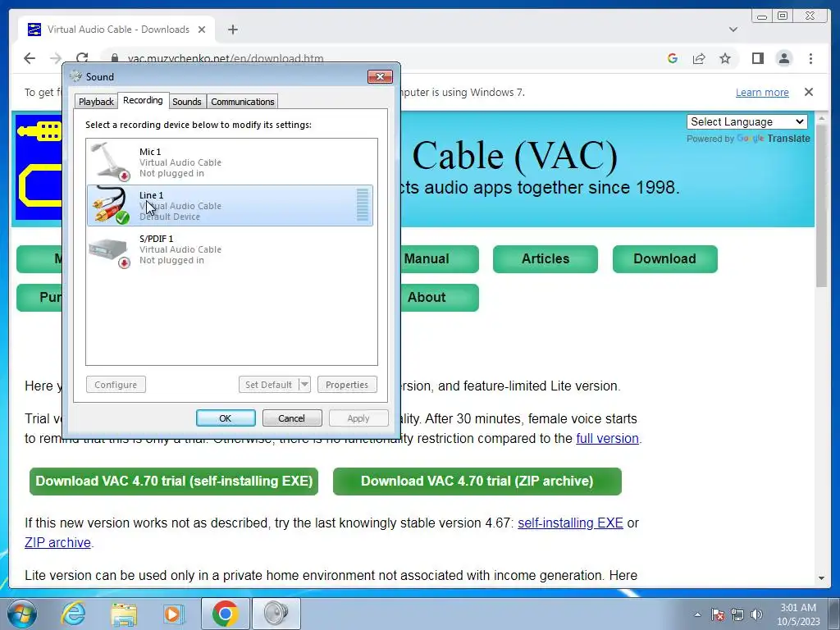Bookmark this page with the star icon
The height and width of the screenshot is (630, 840).
coord(725,58)
